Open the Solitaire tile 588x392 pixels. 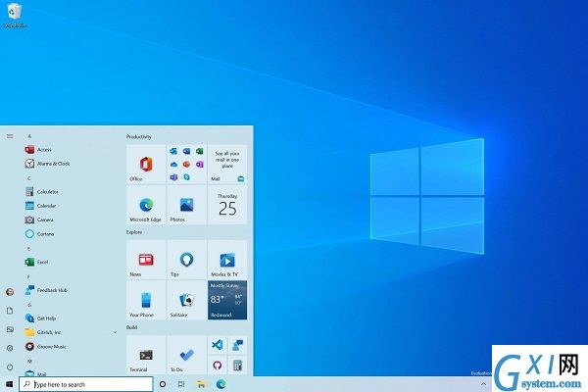click(186, 300)
